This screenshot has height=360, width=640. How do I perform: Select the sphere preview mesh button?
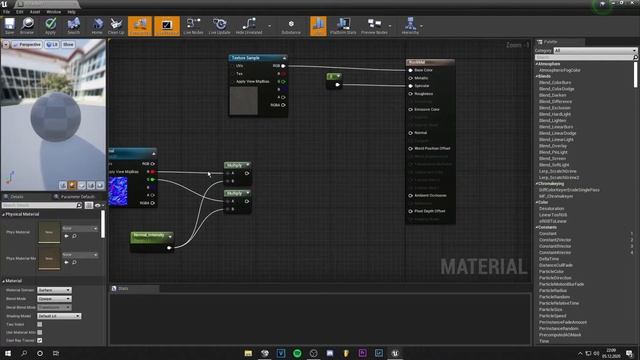pos(72,185)
